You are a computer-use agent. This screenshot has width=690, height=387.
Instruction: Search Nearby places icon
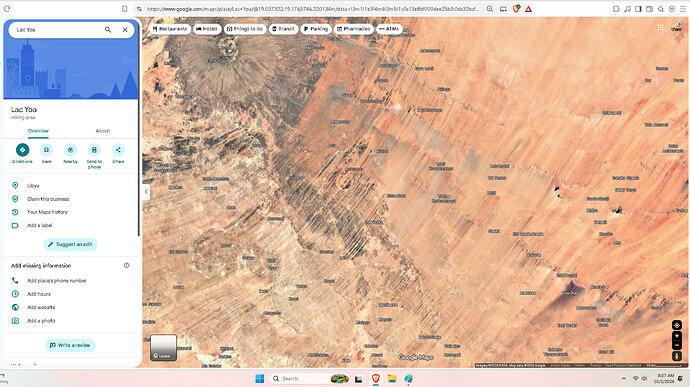(x=70, y=150)
